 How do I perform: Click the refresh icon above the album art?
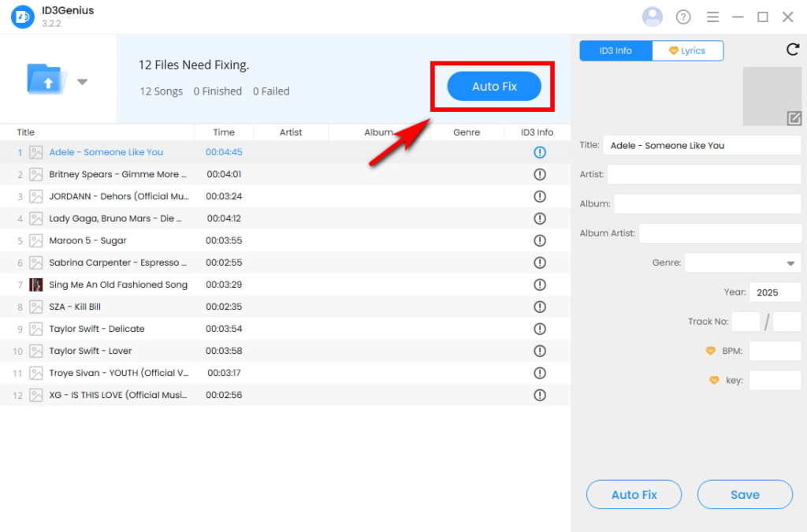click(793, 50)
